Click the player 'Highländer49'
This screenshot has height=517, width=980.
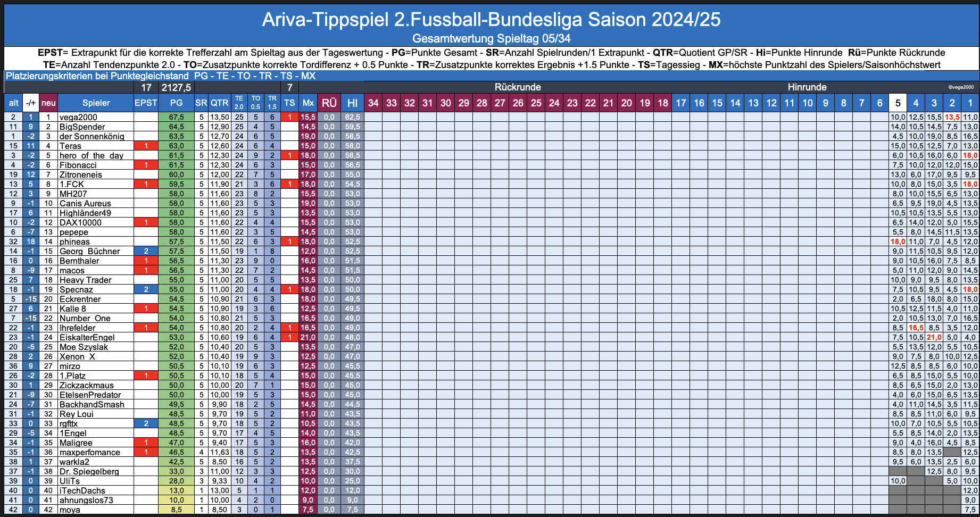click(85, 213)
